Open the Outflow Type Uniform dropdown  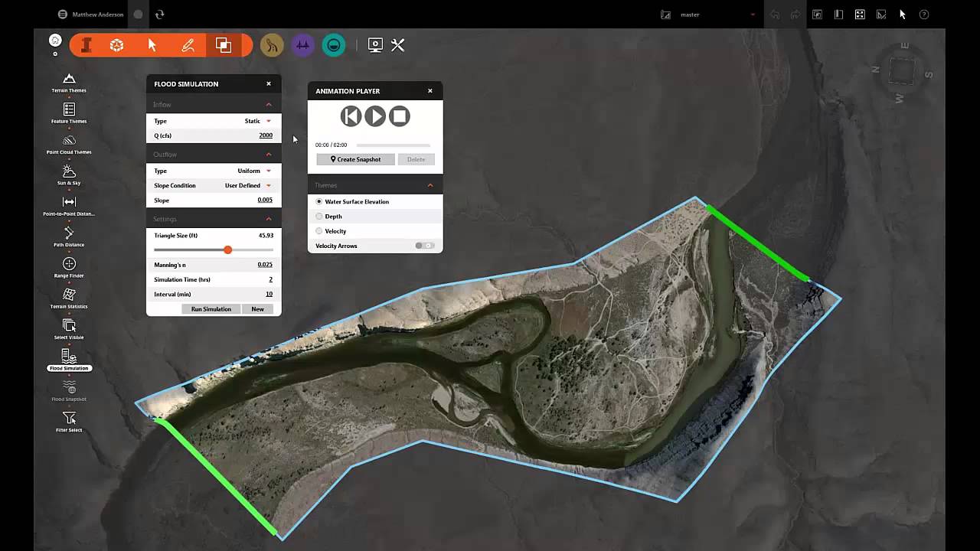click(254, 171)
